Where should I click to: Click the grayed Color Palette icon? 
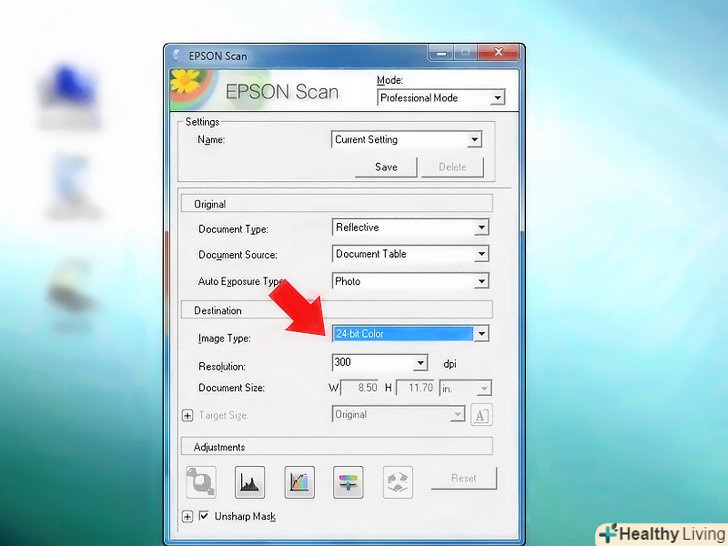coord(398,482)
